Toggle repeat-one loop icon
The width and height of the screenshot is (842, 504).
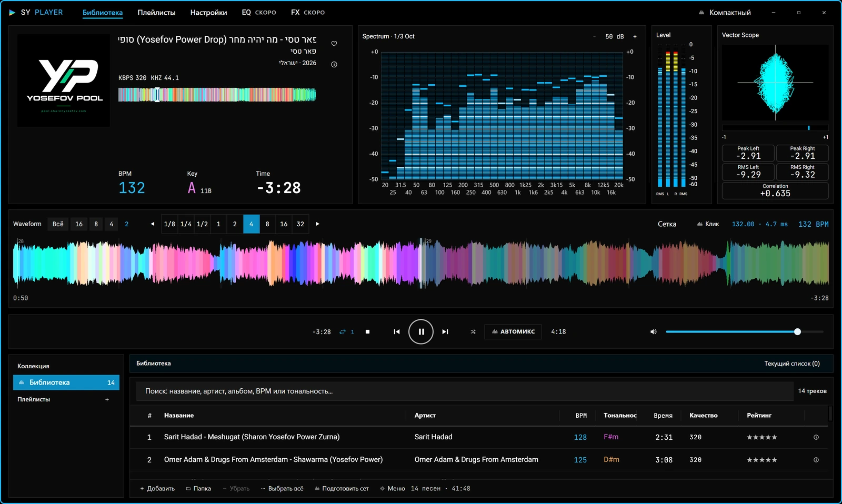click(346, 331)
